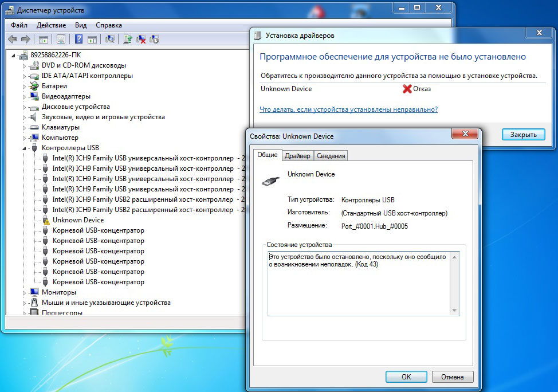Click the Компьютер category icon
Viewport: 558px width, 392px height.
34,138
